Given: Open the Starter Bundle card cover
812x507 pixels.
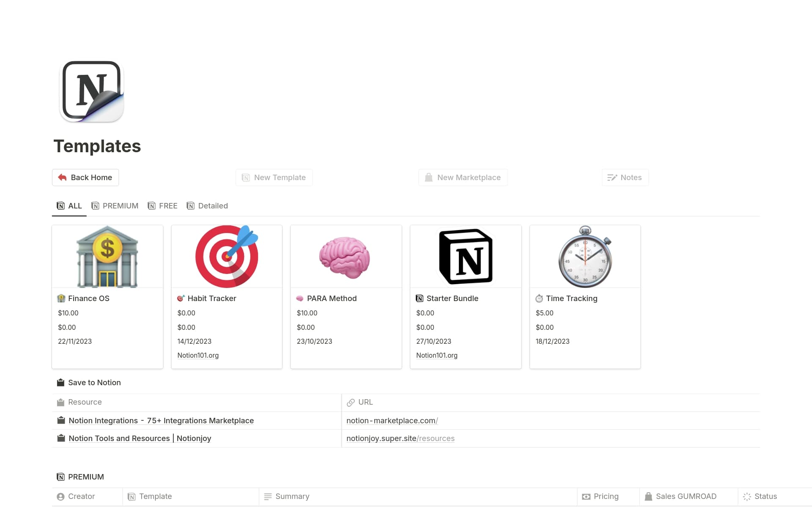Looking at the screenshot, I should tap(466, 257).
